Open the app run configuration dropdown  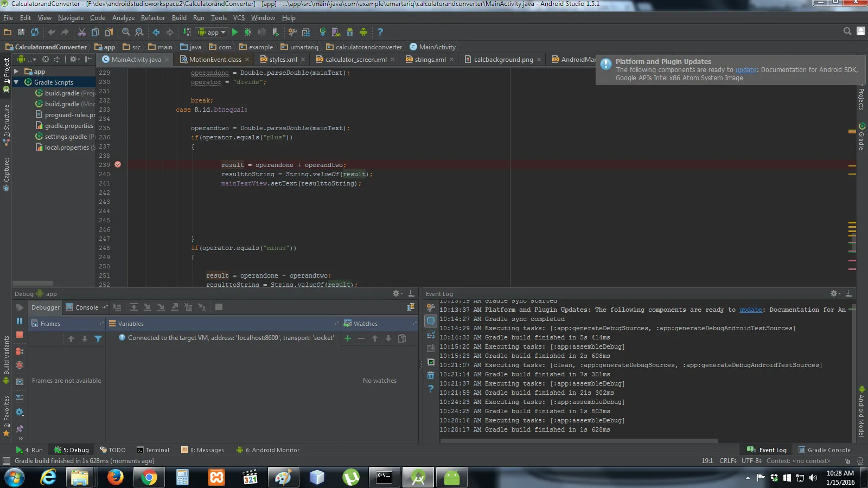[x=212, y=32]
